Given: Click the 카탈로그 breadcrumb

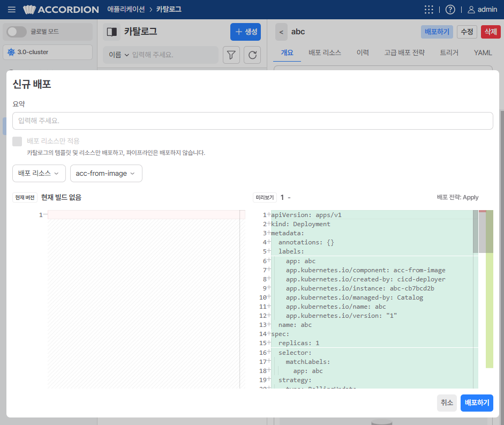Looking at the screenshot, I should [x=169, y=9].
